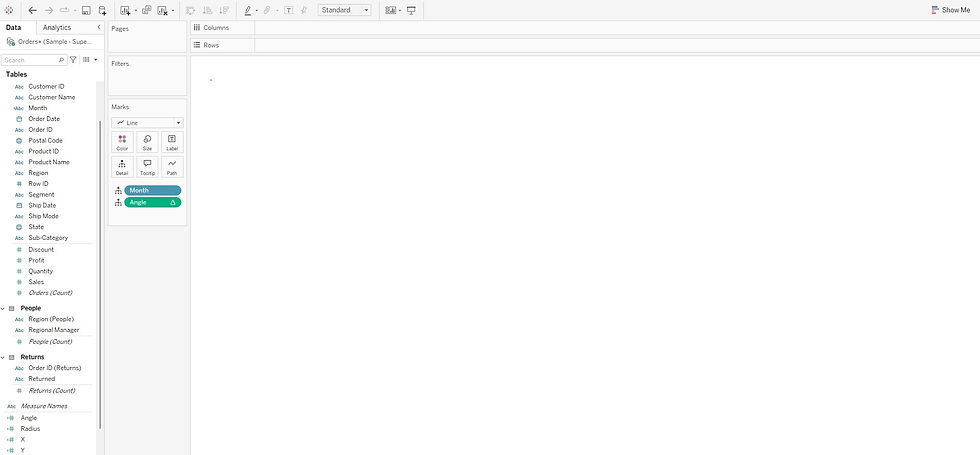Open the Label marks card
Screen dimensions: 980x455
tap(172, 142)
